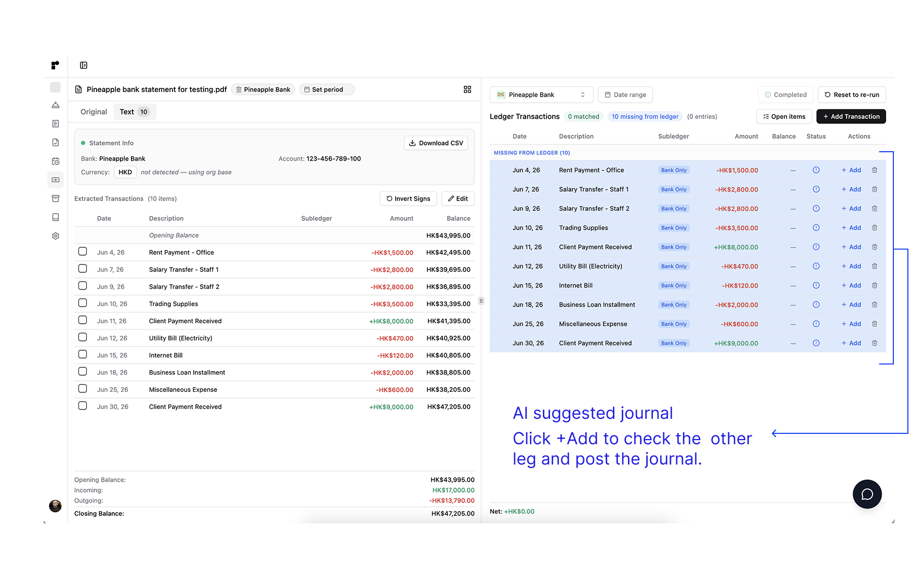
Task: Tick the Trading Supplies transaction checkbox
Action: click(83, 303)
